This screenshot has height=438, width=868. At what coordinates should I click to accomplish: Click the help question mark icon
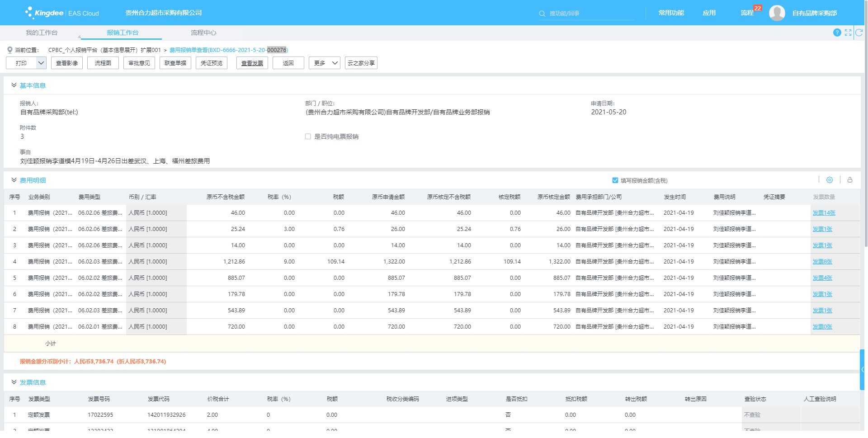click(837, 33)
